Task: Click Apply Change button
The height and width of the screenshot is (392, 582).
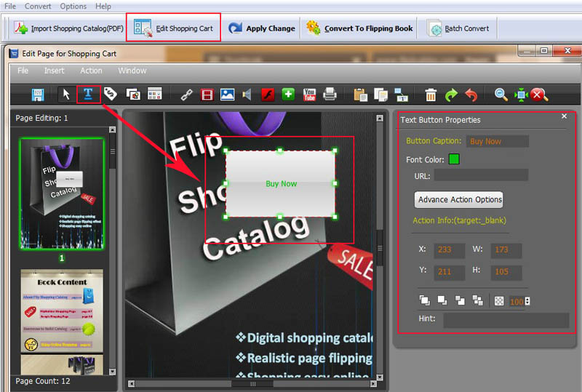Action: (x=262, y=28)
